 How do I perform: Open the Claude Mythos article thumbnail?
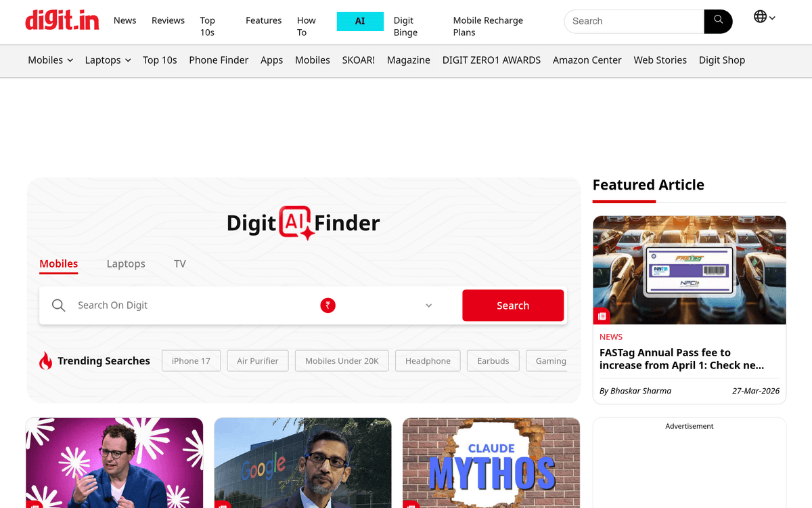491,463
